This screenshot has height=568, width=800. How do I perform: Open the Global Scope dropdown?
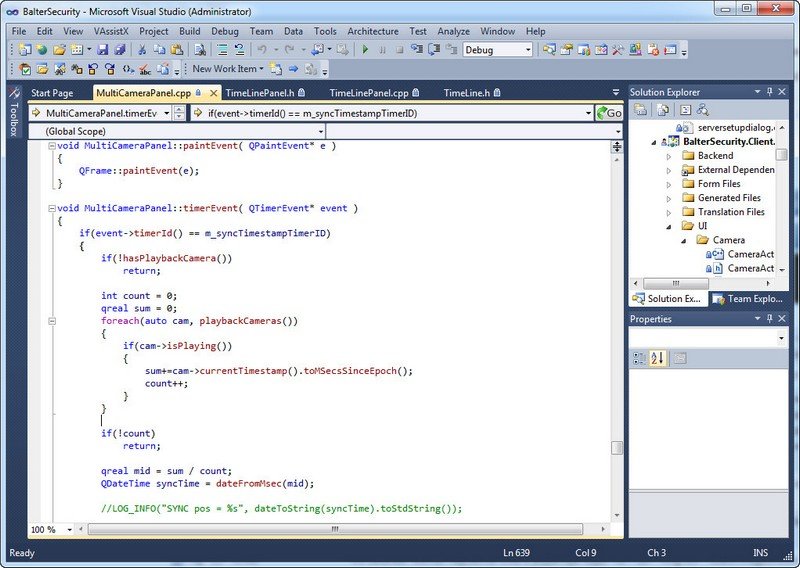(320, 131)
